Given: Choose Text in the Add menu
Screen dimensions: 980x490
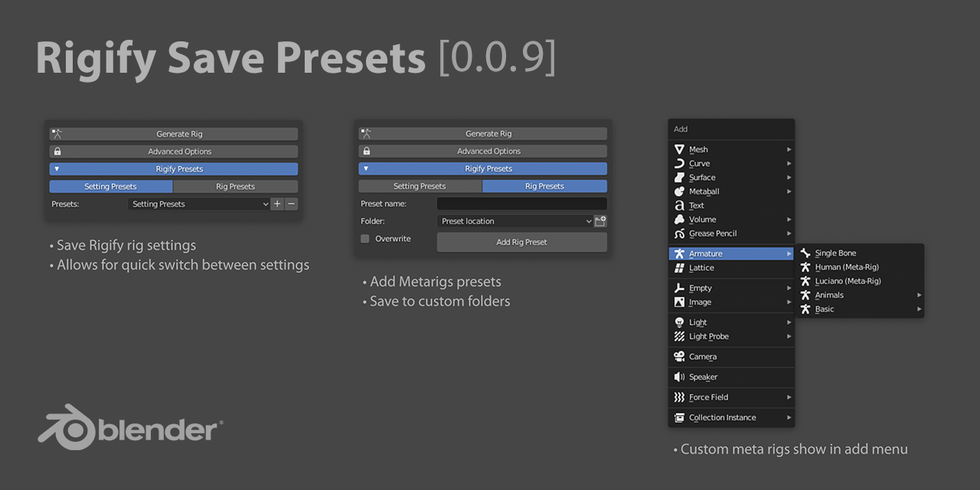Looking at the screenshot, I should pyautogui.click(x=731, y=205).
